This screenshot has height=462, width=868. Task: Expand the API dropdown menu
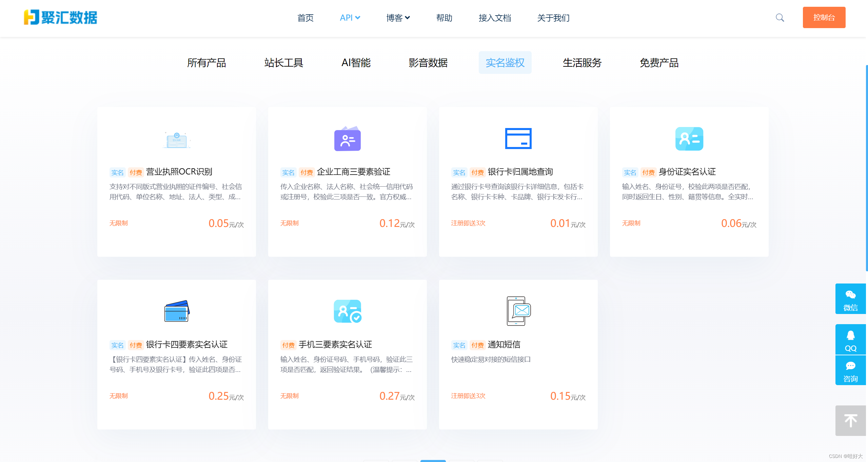350,18
